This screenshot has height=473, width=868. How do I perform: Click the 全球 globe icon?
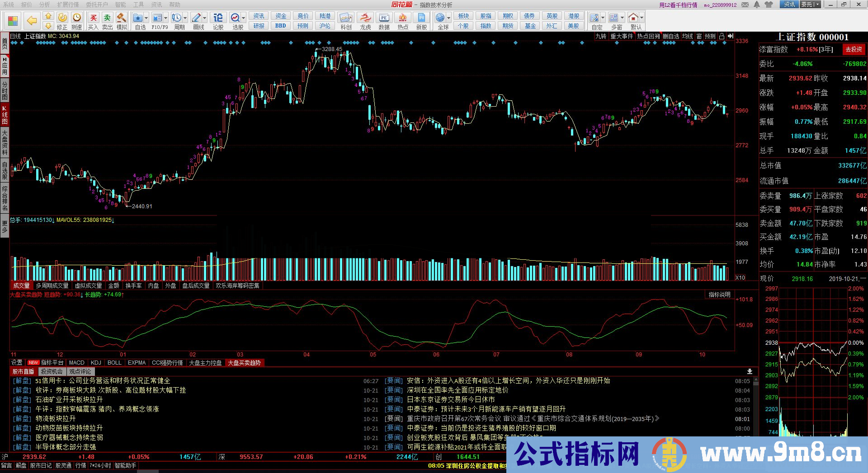[440, 18]
